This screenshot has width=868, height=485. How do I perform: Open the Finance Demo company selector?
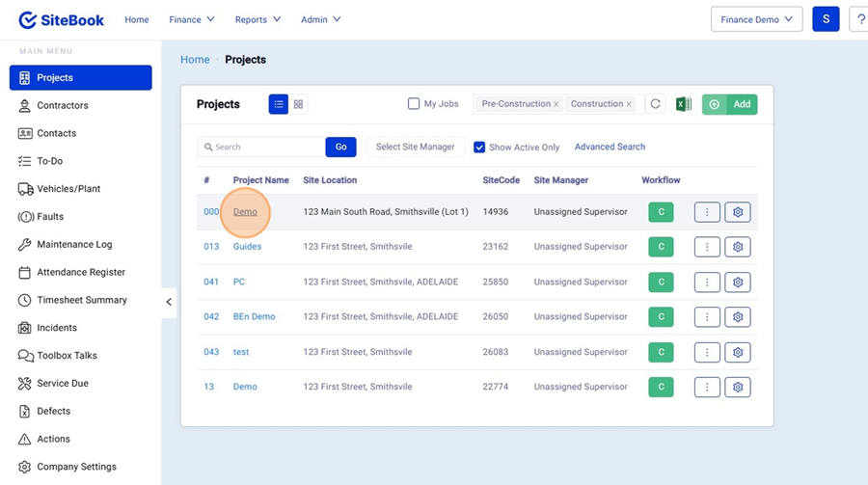coord(756,19)
